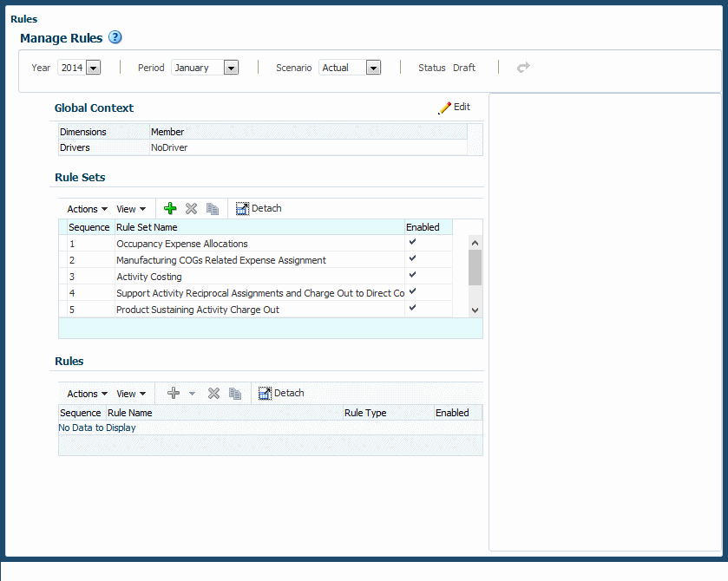Open Manage Rules help icon
728x581 pixels.
tap(115, 37)
